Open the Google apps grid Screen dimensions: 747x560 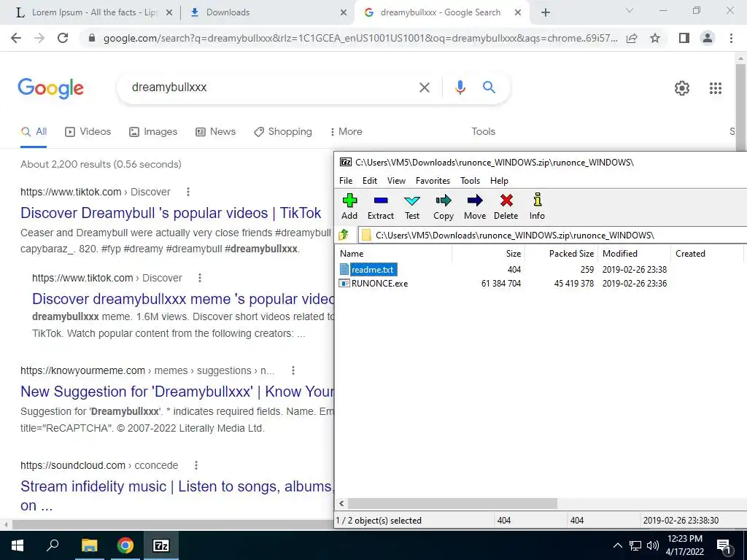coord(716,88)
